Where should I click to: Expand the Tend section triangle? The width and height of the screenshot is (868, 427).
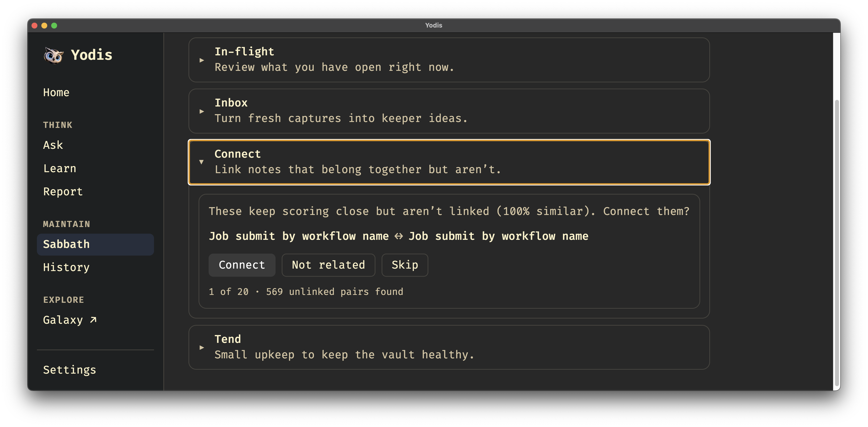coord(201,348)
